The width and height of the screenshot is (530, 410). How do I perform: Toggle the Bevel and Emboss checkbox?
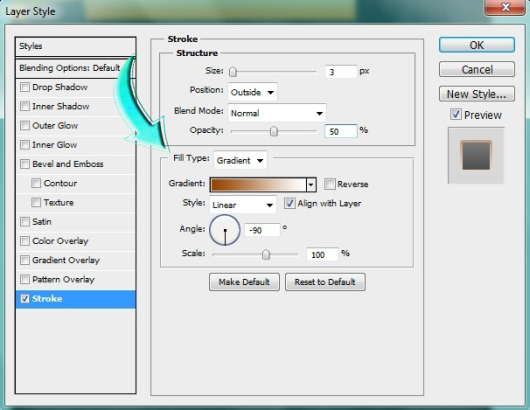25,164
